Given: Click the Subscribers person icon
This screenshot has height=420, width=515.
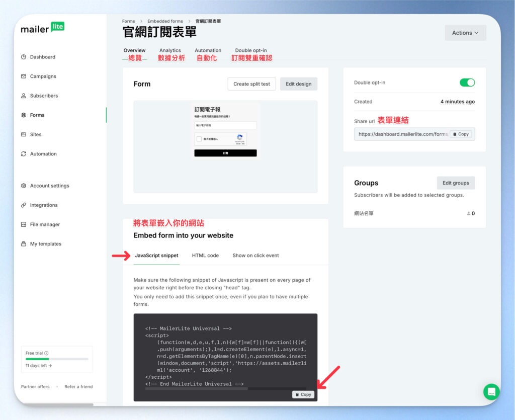Looking at the screenshot, I should point(24,96).
